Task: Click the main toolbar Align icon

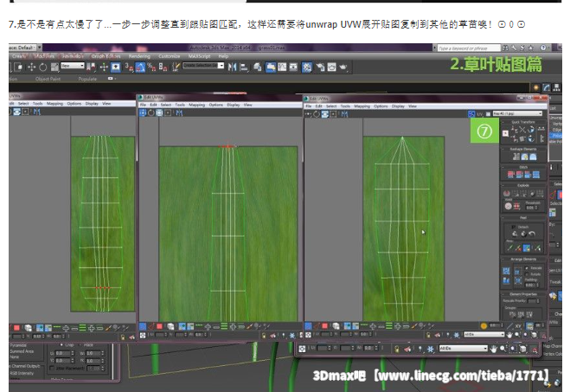Action: click(244, 67)
